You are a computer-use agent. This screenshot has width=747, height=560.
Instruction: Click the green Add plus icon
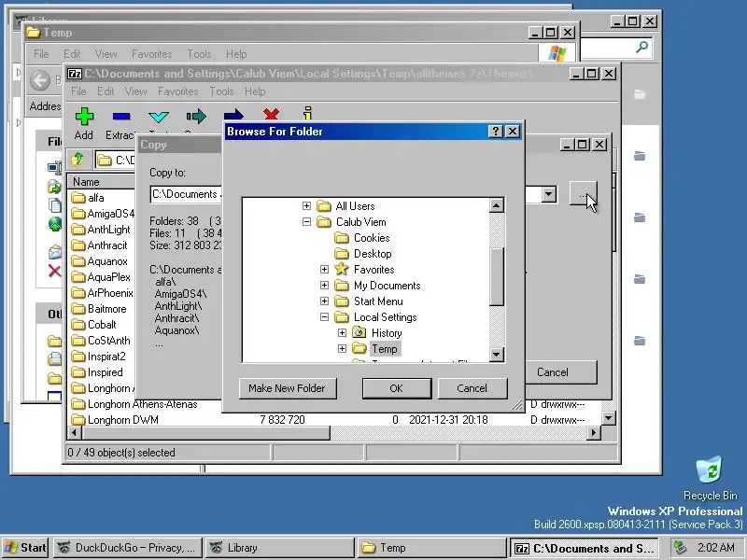tap(84, 116)
